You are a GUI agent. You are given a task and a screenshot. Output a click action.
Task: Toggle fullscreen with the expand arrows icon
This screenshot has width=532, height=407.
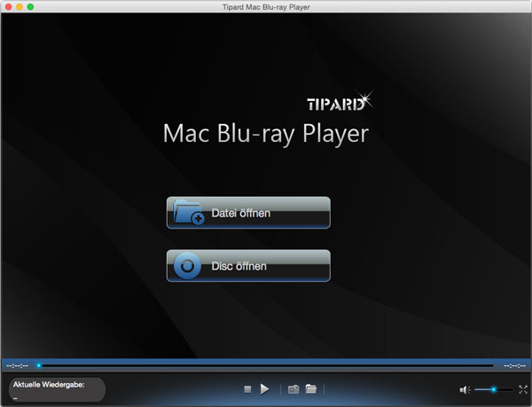(x=523, y=389)
